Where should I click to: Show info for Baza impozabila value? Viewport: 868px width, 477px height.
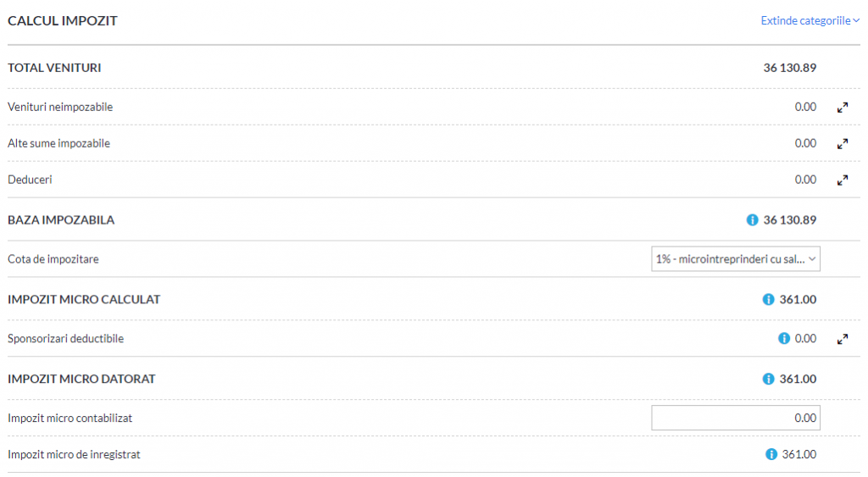click(x=752, y=220)
